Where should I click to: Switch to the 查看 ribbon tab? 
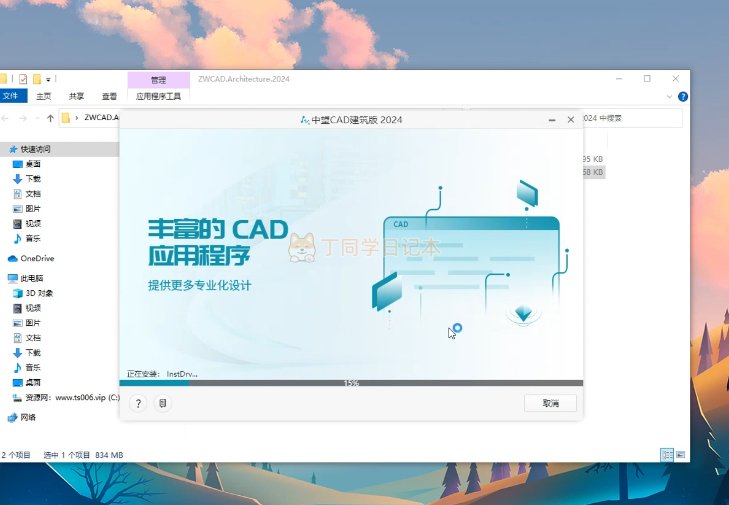pos(109,96)
